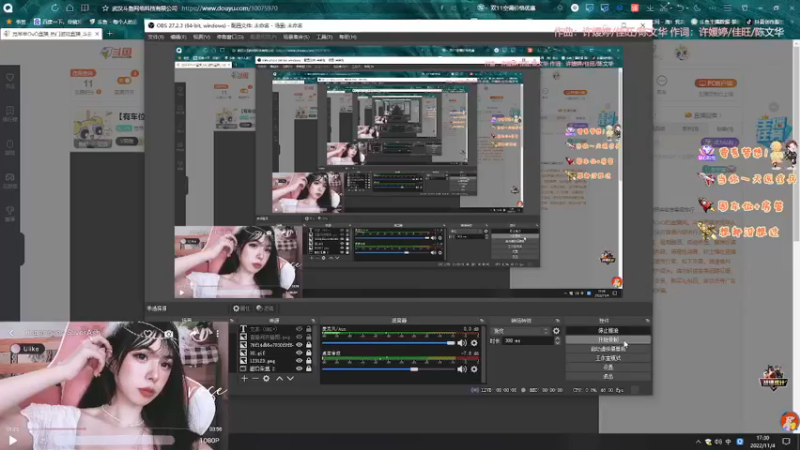Open the 停靠窗口(D) menu in OBS

[x=230, y=37]
